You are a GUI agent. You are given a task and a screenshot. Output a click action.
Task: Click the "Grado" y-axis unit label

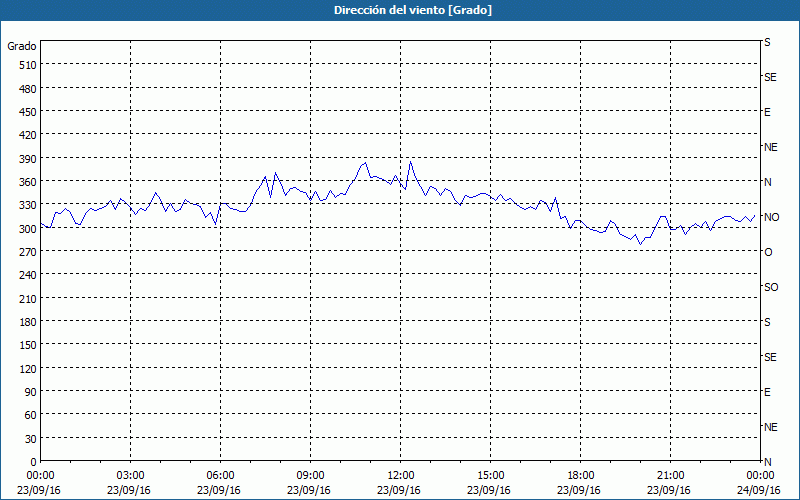tap(22, 46)
